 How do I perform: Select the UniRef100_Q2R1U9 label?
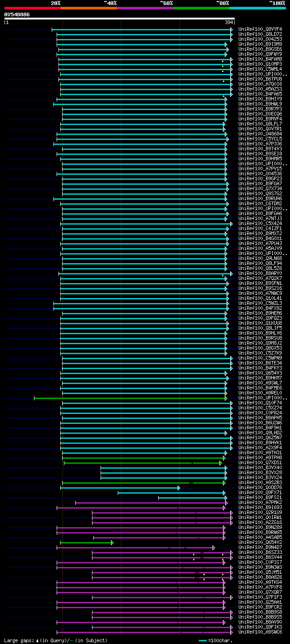(x=260, y=512)
